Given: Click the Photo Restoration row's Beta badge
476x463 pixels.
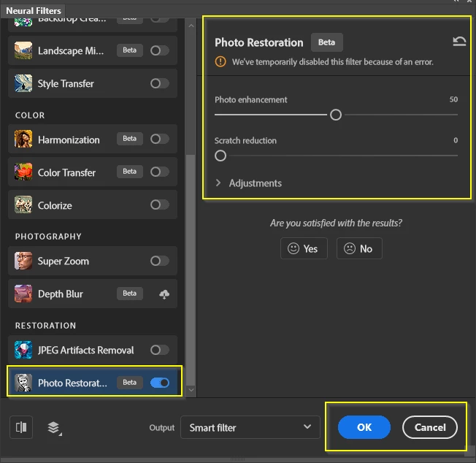Looking at the screenshot, I should tap(130, 383).
